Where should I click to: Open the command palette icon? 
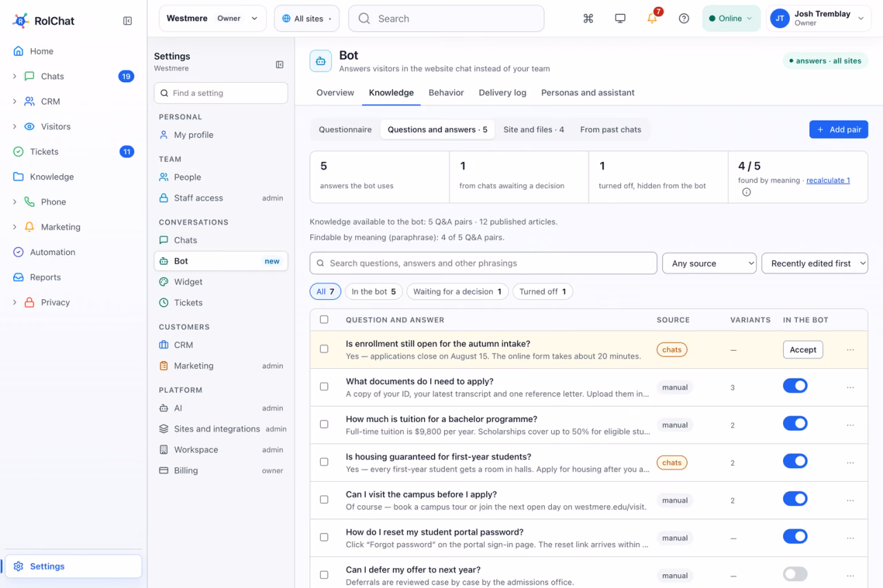pos(588,19)
